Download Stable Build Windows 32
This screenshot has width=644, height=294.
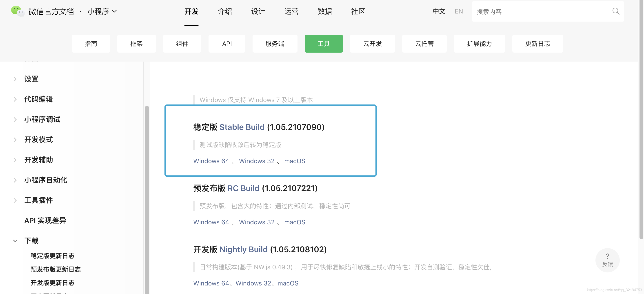click(x=257, y=161)
